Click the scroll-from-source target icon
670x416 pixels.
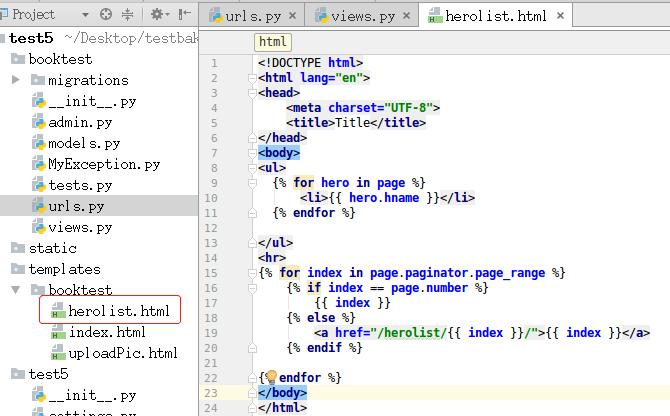pos(106,15)
